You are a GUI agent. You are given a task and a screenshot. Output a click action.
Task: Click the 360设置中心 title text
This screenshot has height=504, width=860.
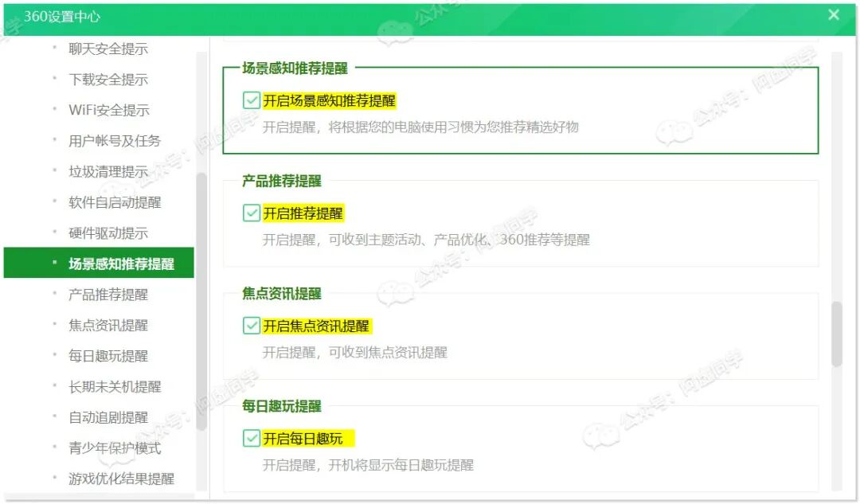coord(62,17)
